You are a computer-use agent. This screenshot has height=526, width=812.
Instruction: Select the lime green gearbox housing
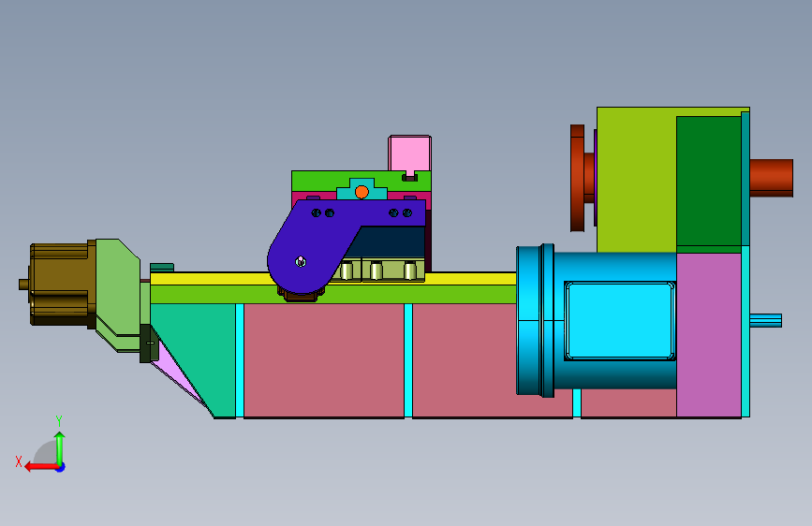636,179
